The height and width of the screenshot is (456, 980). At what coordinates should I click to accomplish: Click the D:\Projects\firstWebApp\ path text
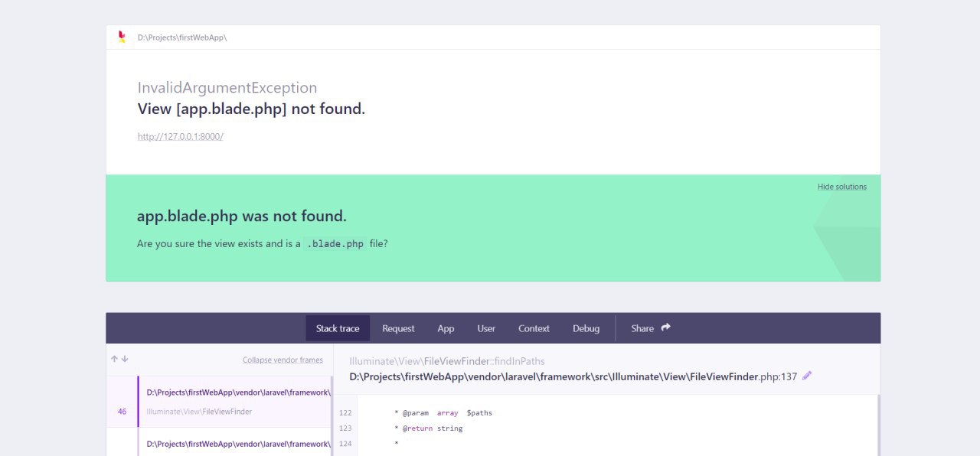point(182,37)
